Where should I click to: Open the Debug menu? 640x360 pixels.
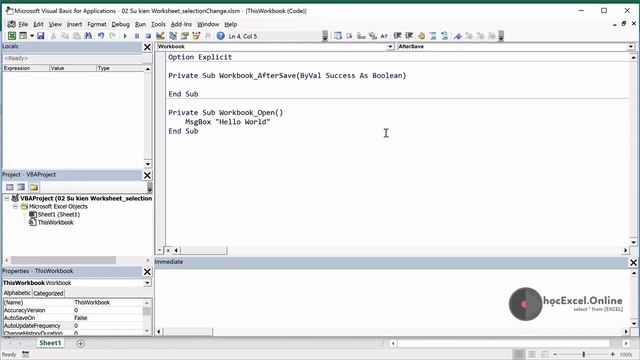(120, 24)
